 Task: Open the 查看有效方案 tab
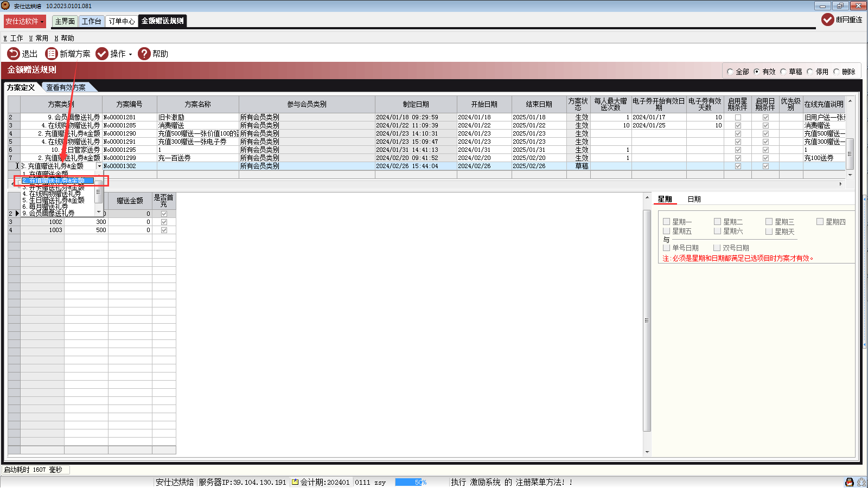[66, 87]
